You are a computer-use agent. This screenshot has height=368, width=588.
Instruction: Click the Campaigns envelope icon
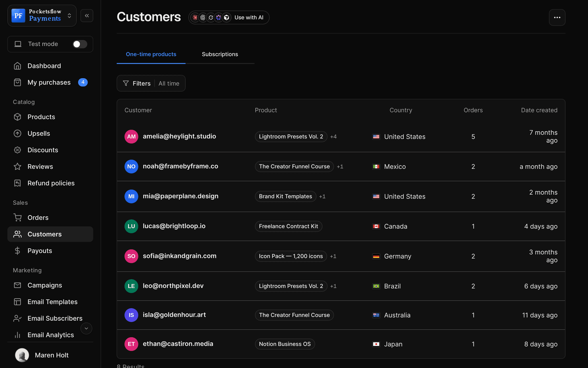(x=18, y=285)
